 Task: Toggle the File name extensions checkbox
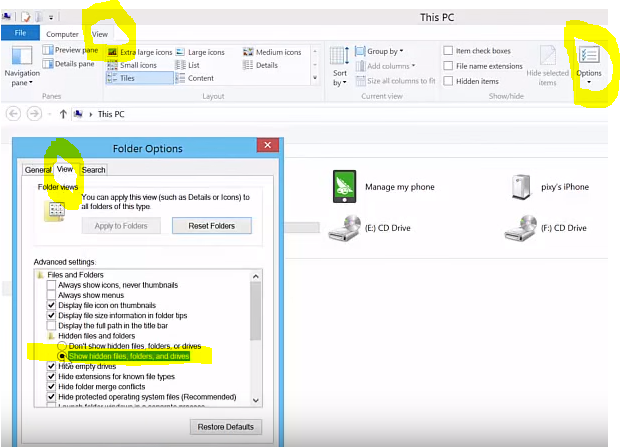click(x=449, y=66)
